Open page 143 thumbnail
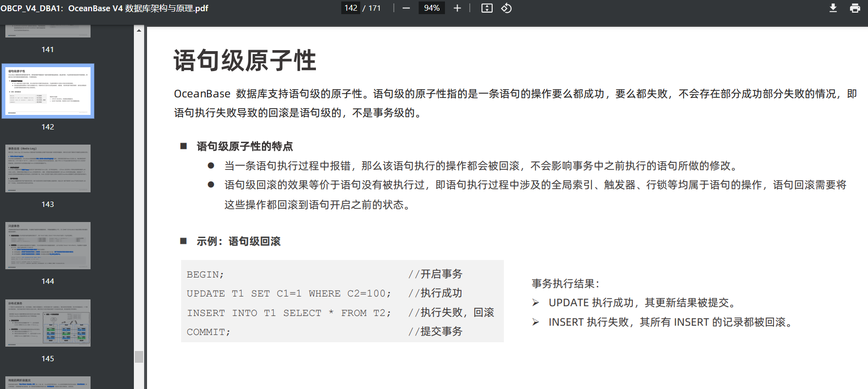The image size is (868, 389). point(48,168)
